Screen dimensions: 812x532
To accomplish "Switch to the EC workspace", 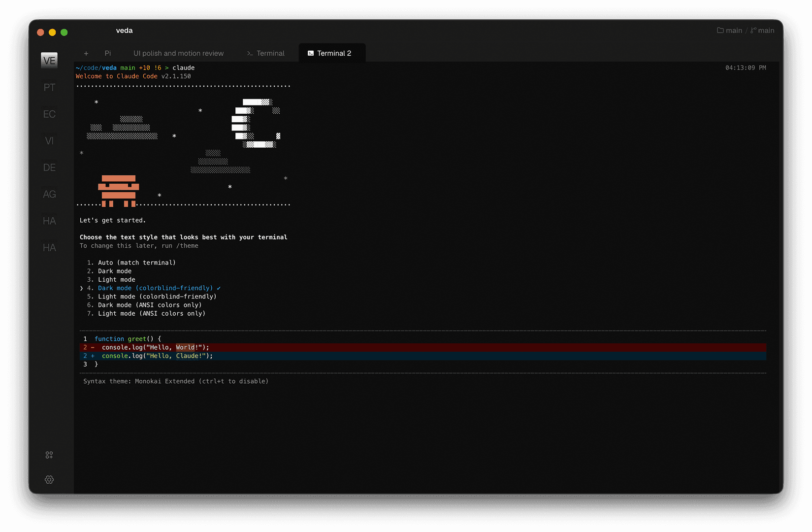I will (49, 114).
